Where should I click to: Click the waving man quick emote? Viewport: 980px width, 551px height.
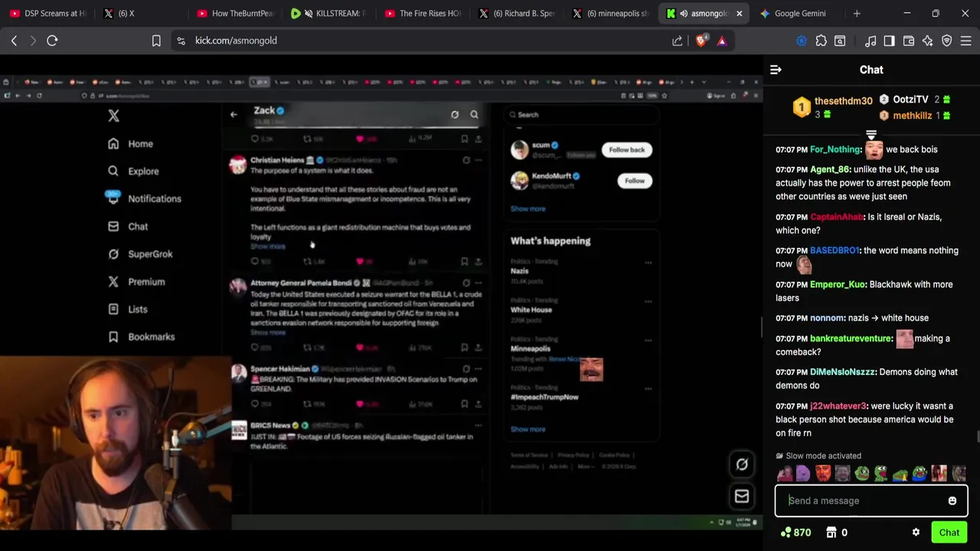[784, 474]
